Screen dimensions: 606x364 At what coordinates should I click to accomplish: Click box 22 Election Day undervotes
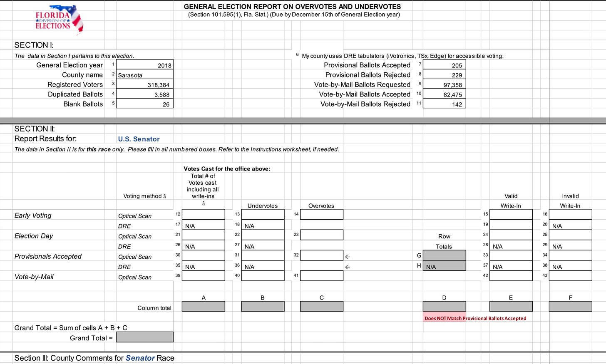[x=263, y=235]
